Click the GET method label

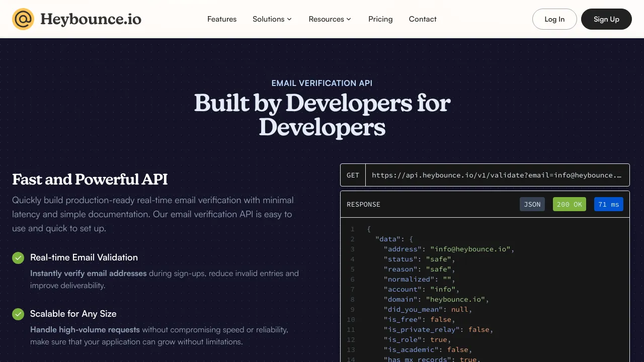[353, 175]
